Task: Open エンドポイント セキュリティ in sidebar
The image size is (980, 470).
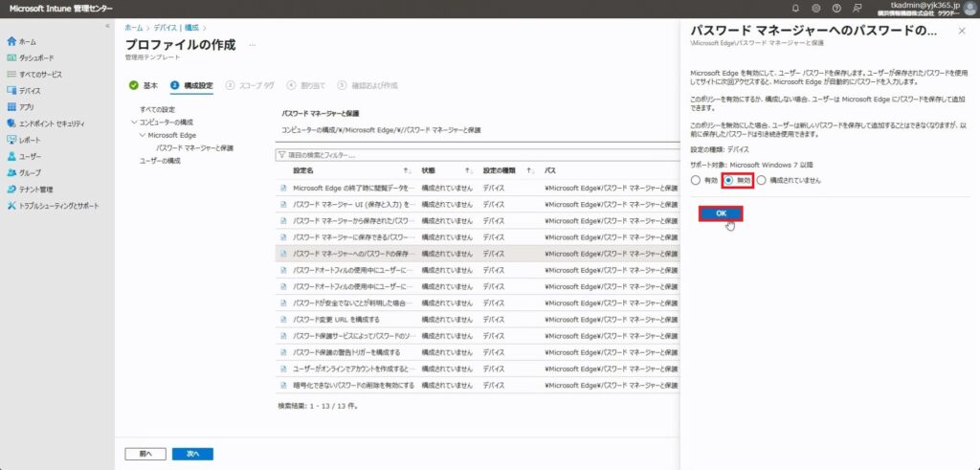Action: pos(46,123)
